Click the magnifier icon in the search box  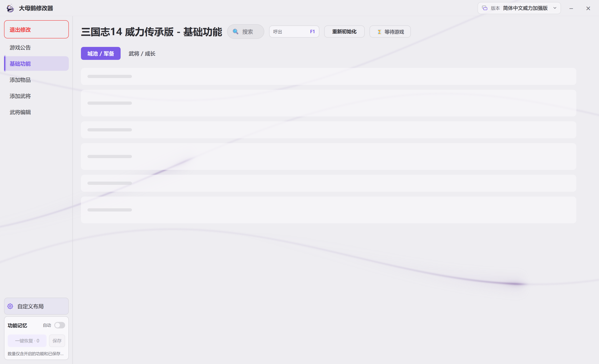(235, 32)
